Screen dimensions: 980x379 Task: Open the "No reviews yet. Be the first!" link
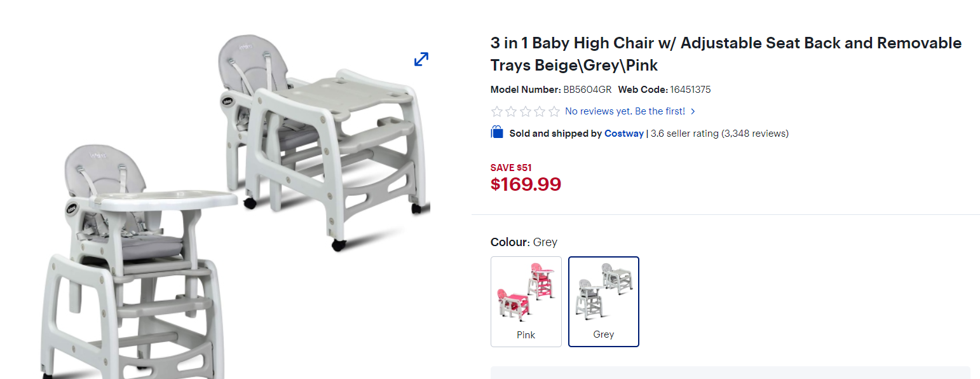[625, 111]
